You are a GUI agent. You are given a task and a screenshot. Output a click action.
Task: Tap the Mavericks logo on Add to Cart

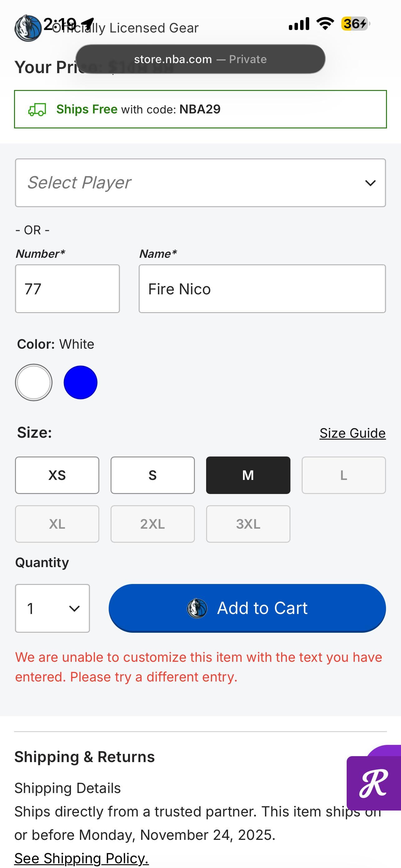pos(197,608)
